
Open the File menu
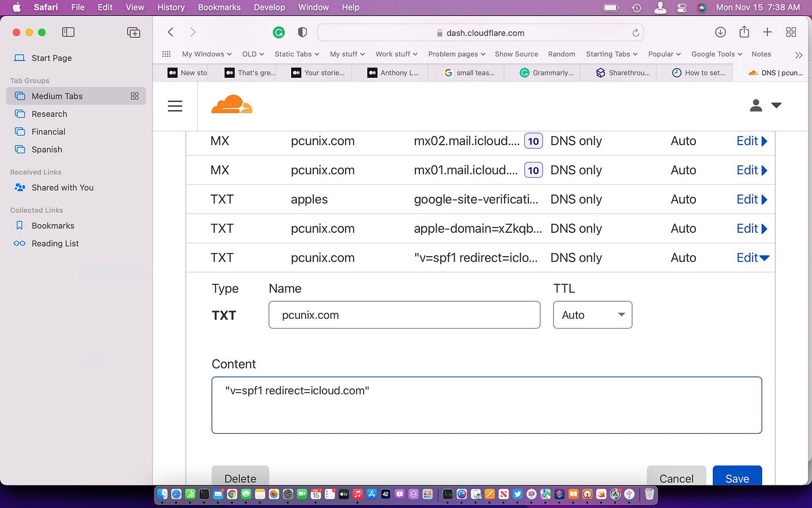[78, 8]
